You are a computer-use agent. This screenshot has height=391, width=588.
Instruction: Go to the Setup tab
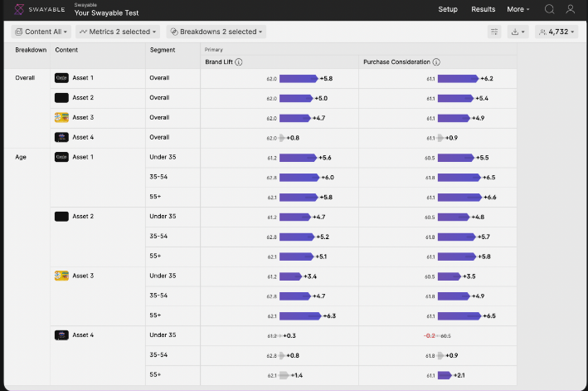tap(448, 9)
